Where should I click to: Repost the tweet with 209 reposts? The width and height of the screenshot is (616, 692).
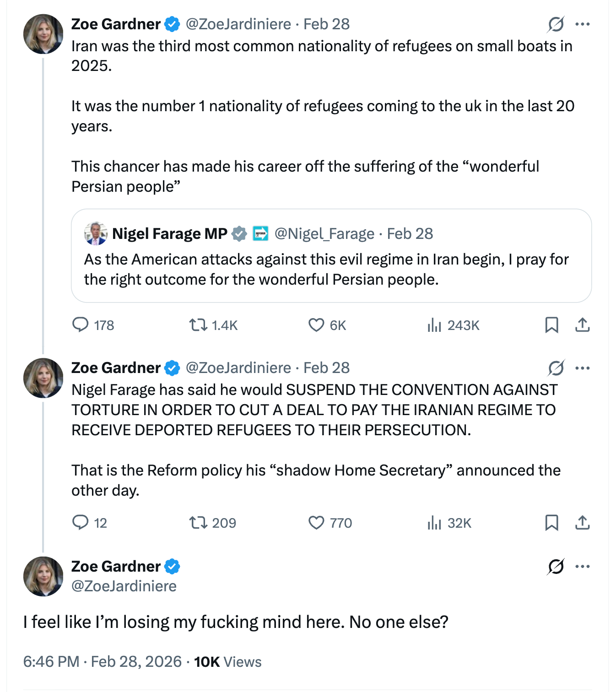point(198,522)
